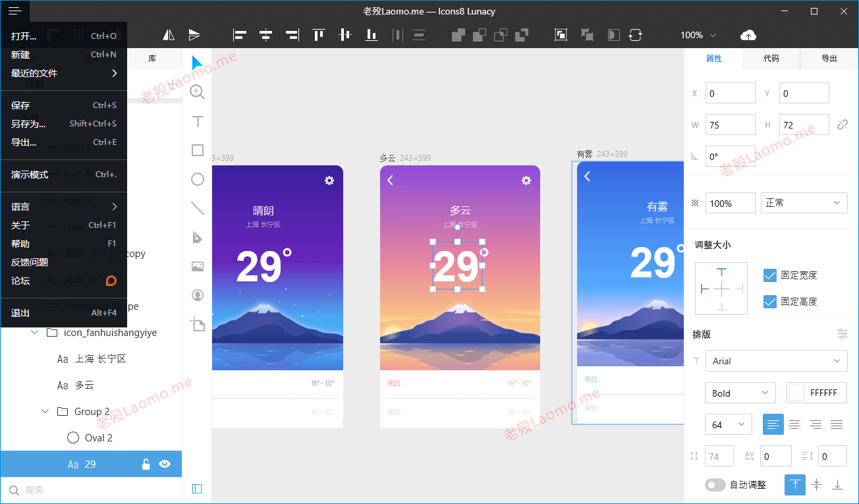The height and width of the screenshot is (504, 859).
Task: Toggle lock on the 29 layer
Action: coord(146,464)
